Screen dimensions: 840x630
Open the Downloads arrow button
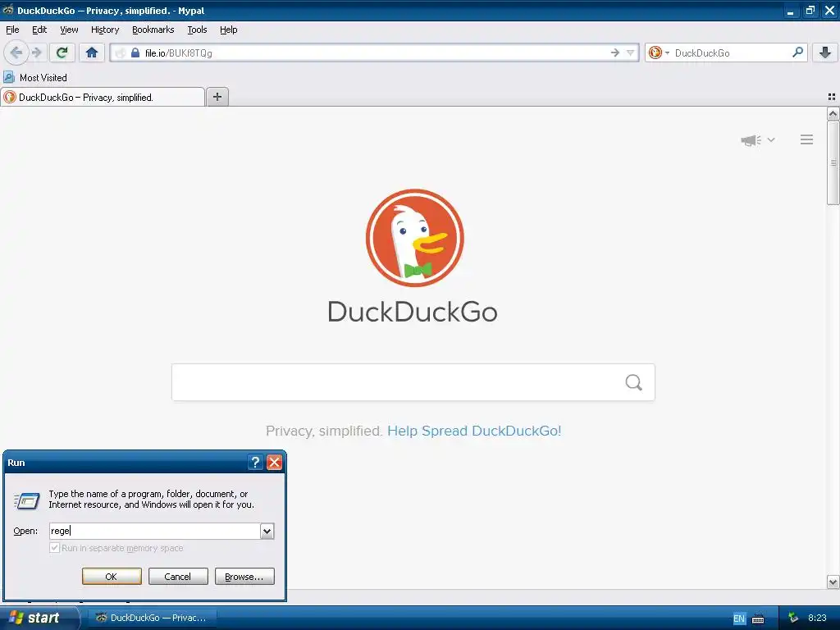(x=825, y=52)
